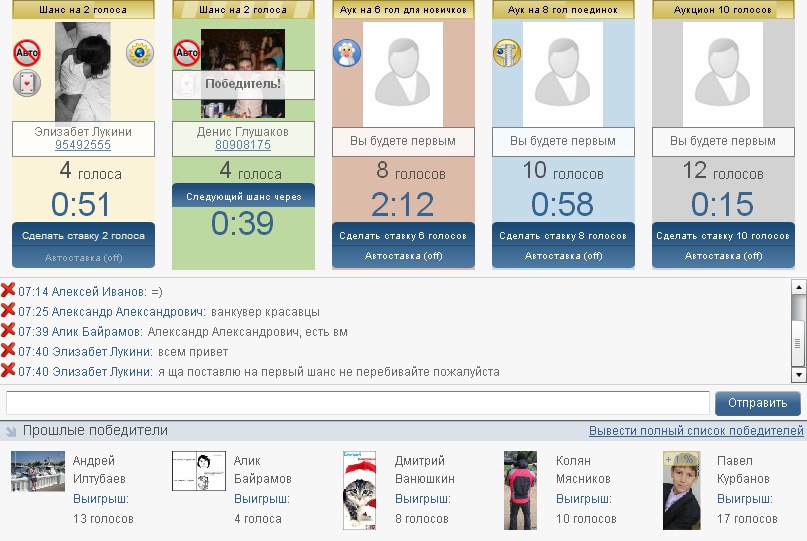Image resolution: width=807 pixels, height=541 pixels.
Task: Open Вывести полный список победителей link
Action: [x=696, y=431]
